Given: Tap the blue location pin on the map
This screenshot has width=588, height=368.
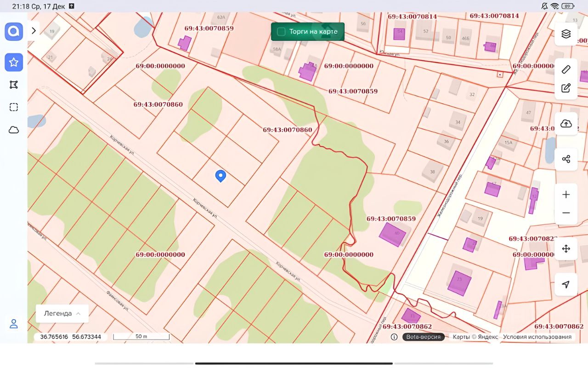Looking at the screenshot, I should point(221,176).
